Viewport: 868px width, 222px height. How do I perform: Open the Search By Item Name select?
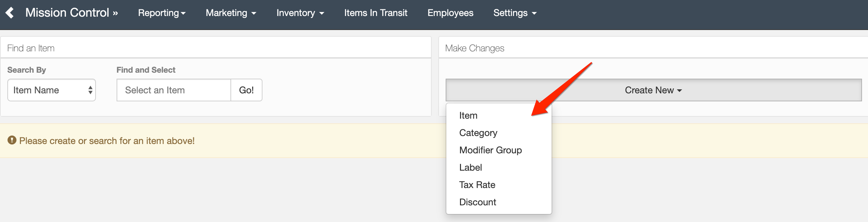[52, 90]
